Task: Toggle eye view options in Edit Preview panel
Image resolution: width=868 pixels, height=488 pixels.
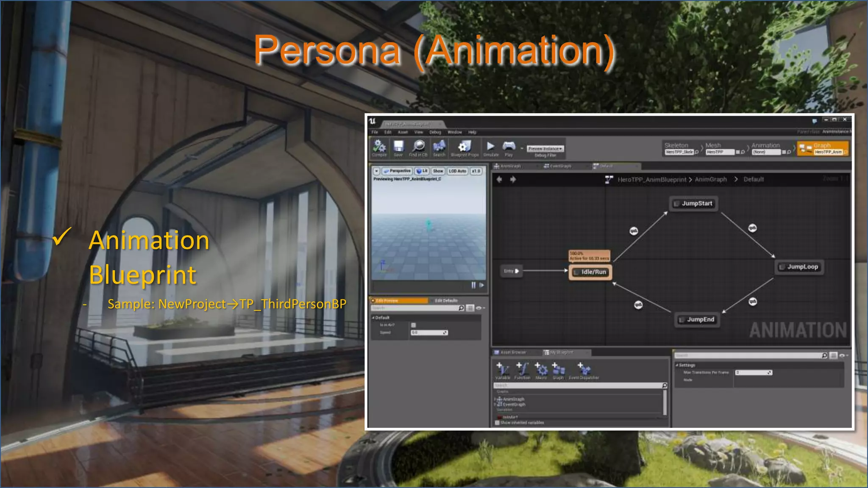Action: pyautogui.click(x=480, y=308)
